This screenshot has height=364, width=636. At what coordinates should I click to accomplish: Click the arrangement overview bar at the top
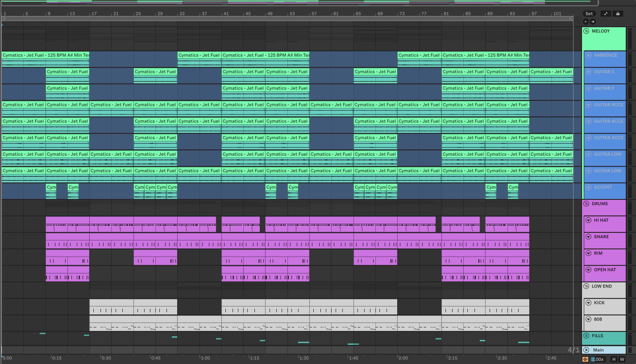300,2
